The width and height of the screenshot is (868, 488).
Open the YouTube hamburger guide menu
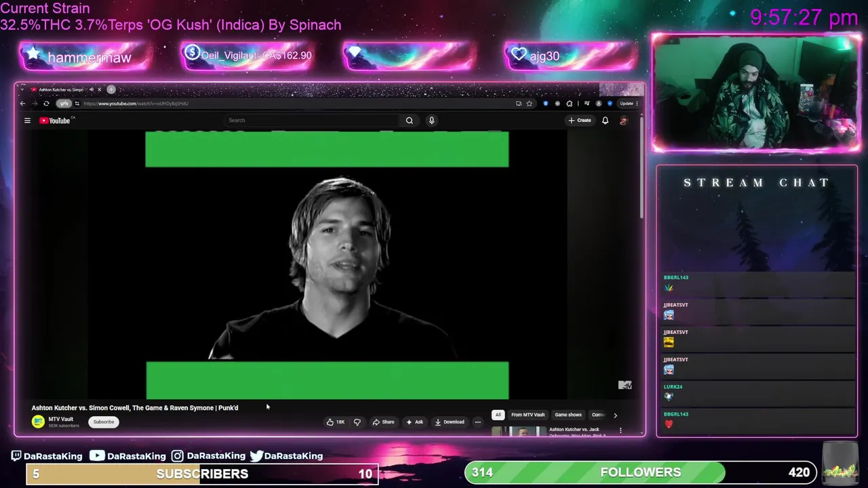click(27, 121)
